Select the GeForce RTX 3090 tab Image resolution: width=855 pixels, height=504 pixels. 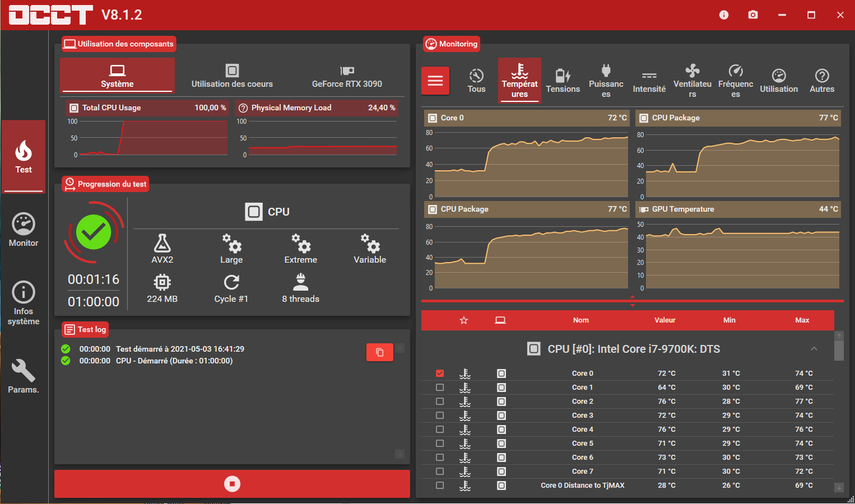[347, 76]
